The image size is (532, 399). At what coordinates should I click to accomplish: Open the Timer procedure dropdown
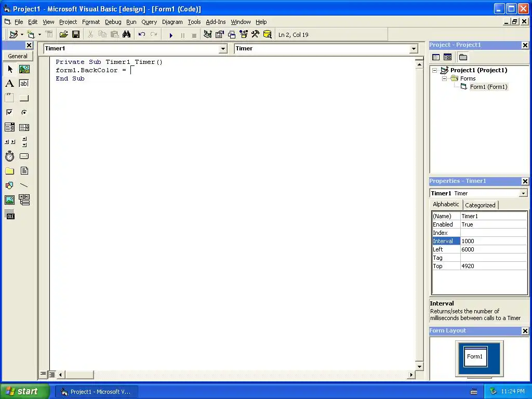point(414,49)
